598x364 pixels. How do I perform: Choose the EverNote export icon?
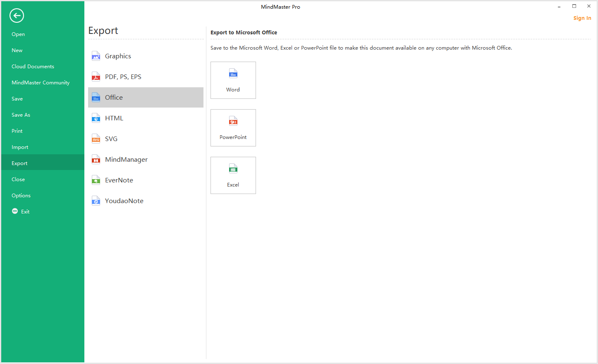(96, 180)
